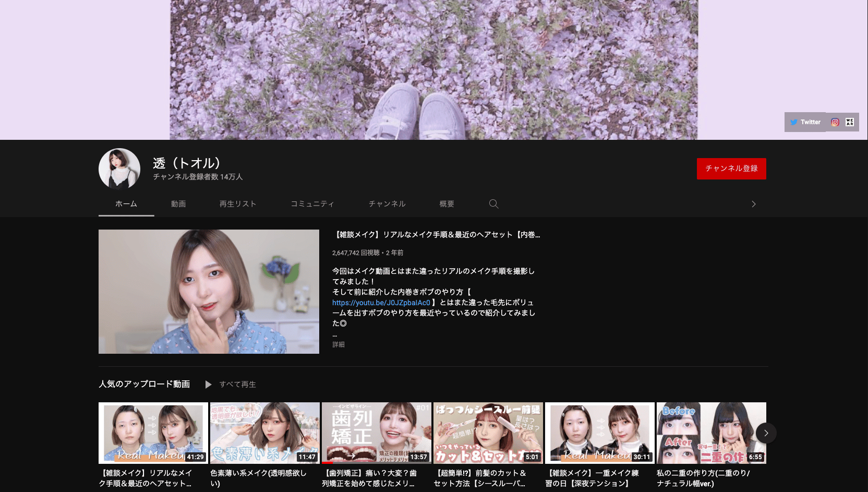Click the play-all triangle icon

(208, 385)
